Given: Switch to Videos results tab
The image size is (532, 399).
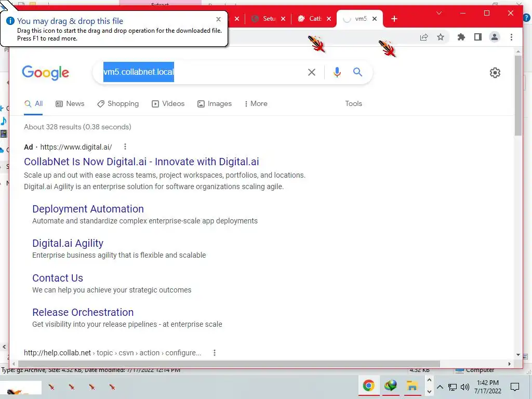Looking at the screenshot, I should (168, 103).
